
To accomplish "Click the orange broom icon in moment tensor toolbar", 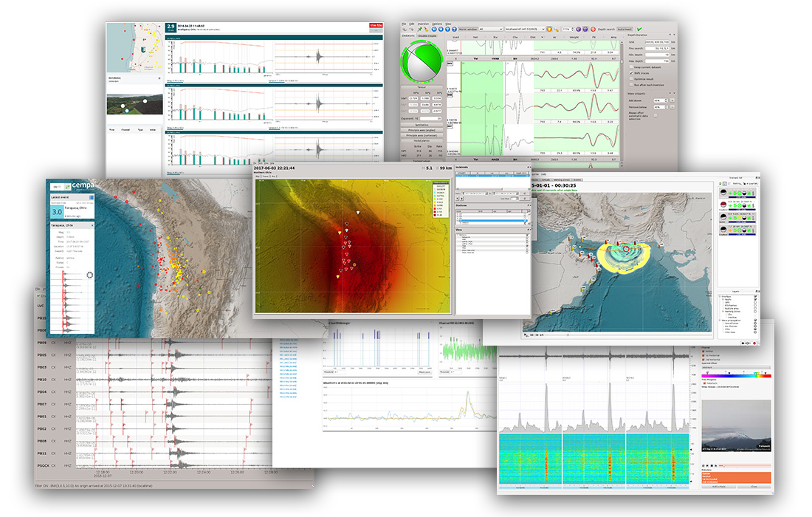I will 426,29.
